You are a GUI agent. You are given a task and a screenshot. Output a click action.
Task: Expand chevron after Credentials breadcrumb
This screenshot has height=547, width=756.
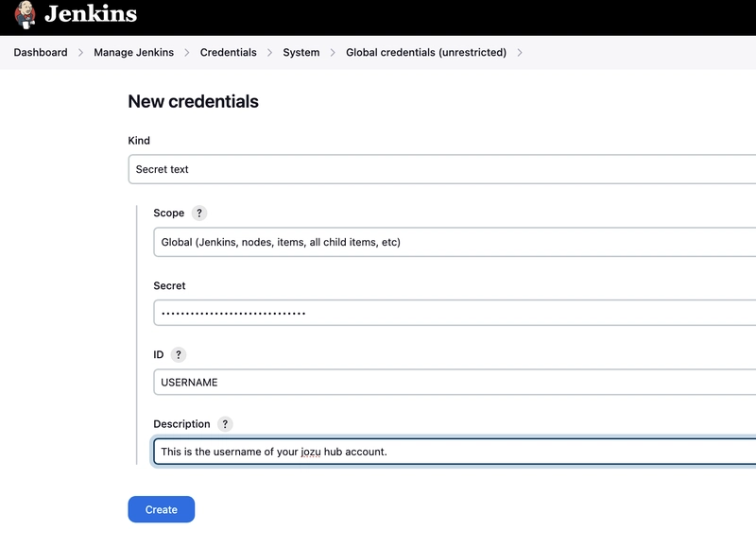[269, 53]
